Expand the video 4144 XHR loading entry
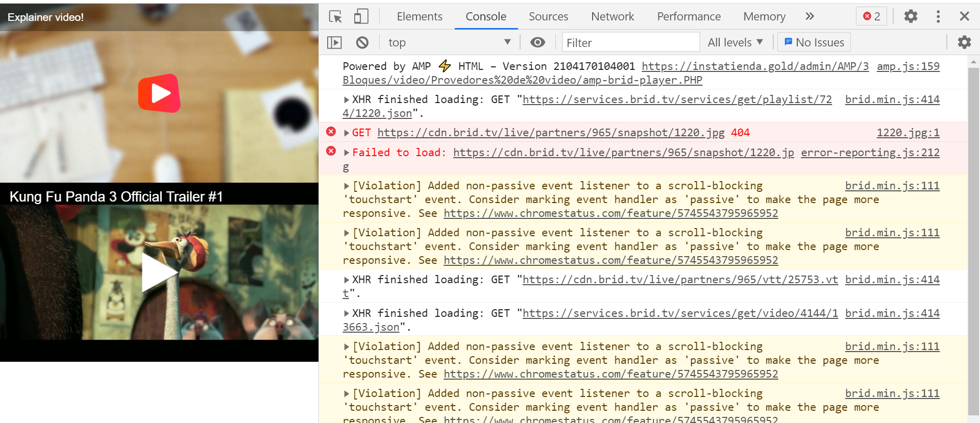The height and width of the screenshot is (423, 980). click(347, 314)
